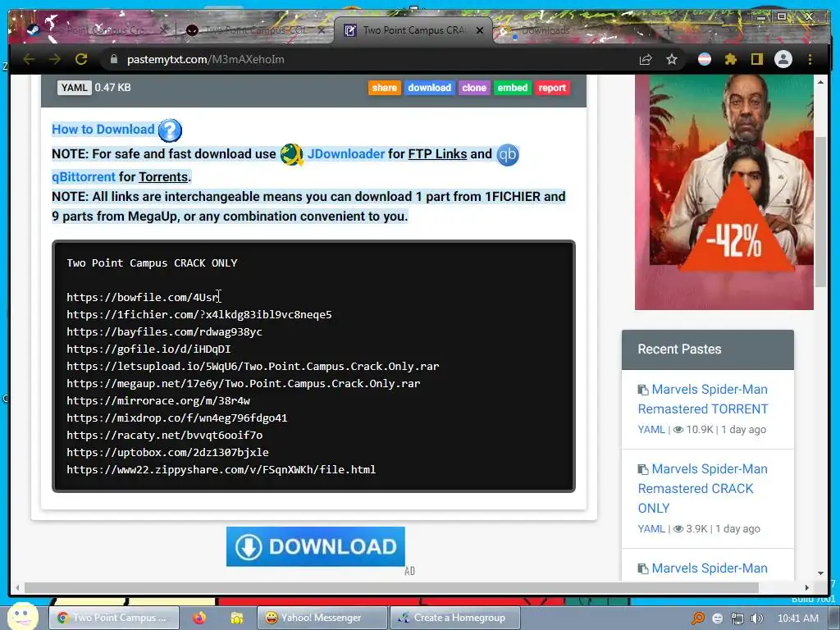Click the red report button
840x630 pixels.
(552, 88)
